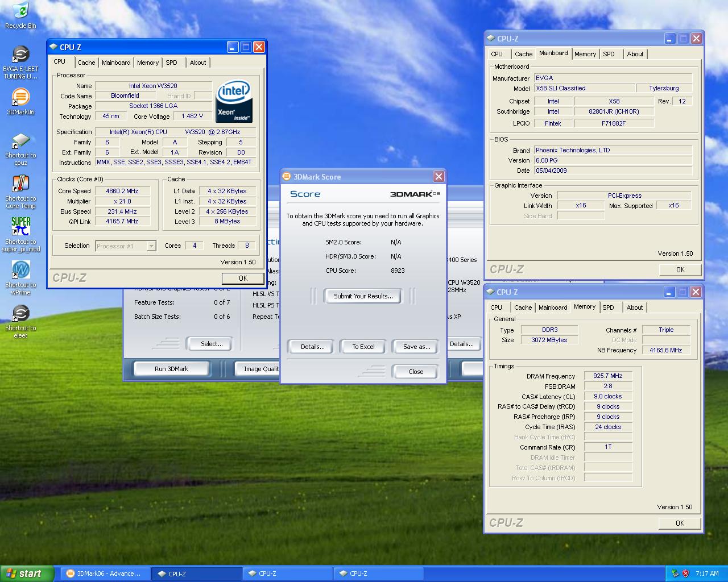Click the Image Quality button in 3DMark06
This screenshot has width=728, height=582.
point(258,369)
